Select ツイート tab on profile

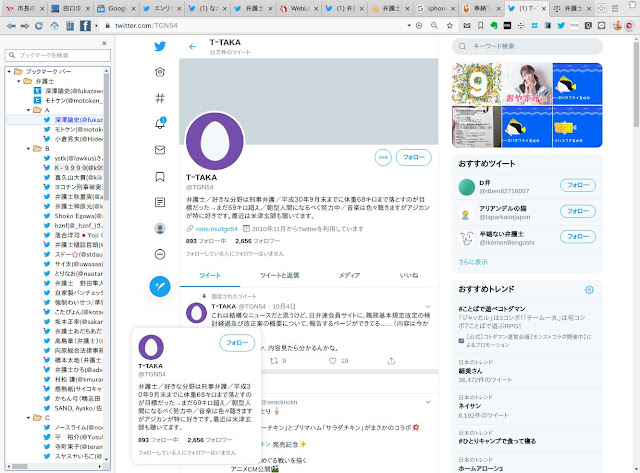click(210, 275)
